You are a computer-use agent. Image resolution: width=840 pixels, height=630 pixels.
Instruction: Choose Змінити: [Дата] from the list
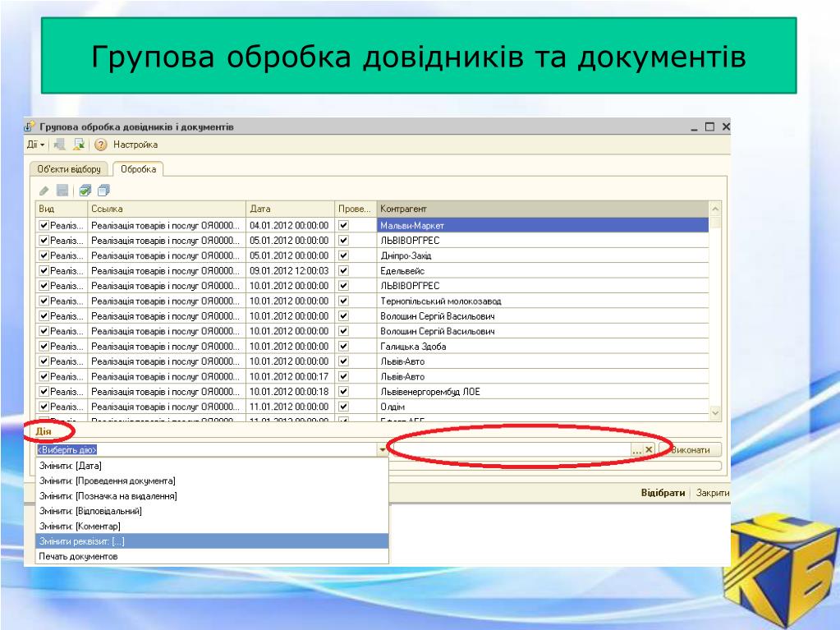(x=212, y=466)
